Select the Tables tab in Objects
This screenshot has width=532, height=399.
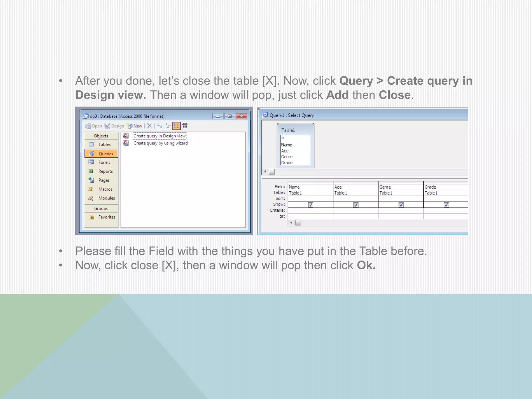point(104,144)
